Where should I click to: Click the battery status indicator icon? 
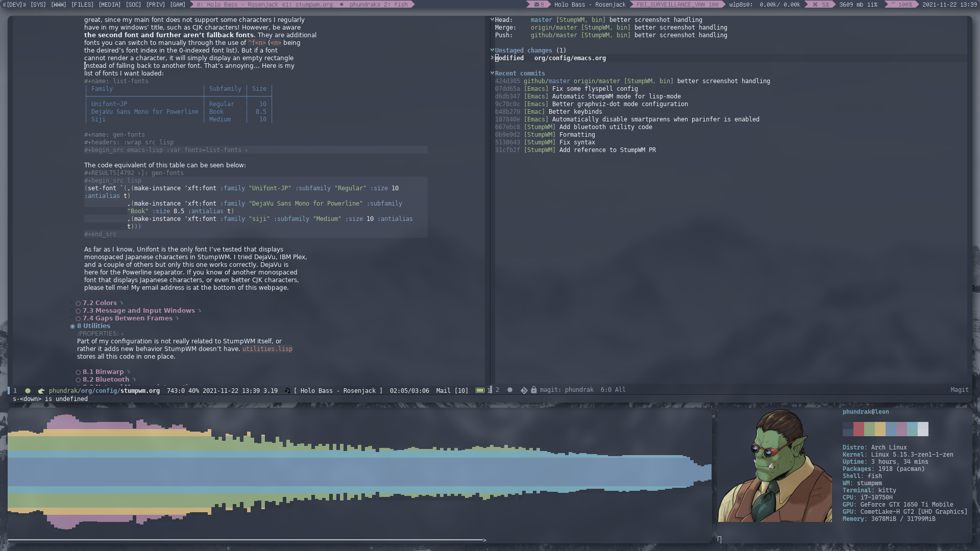pos(480,390)
